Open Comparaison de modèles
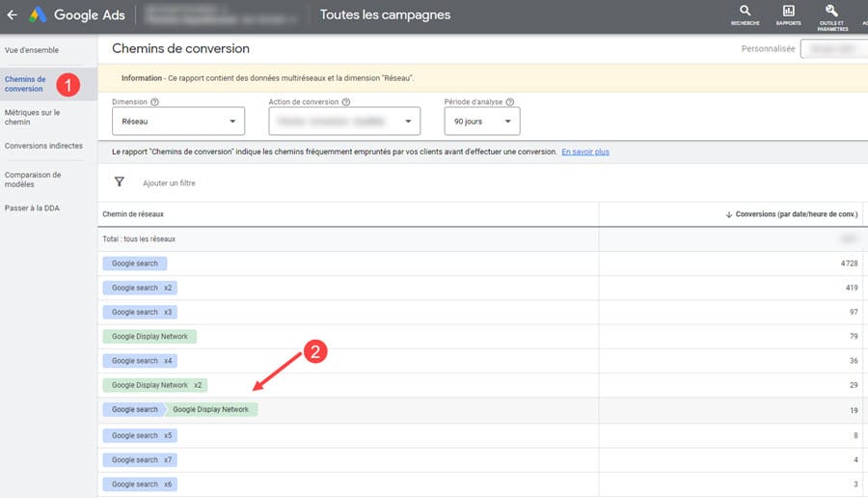This screenshot has height=498, width=868. click(x=33, y=179)
